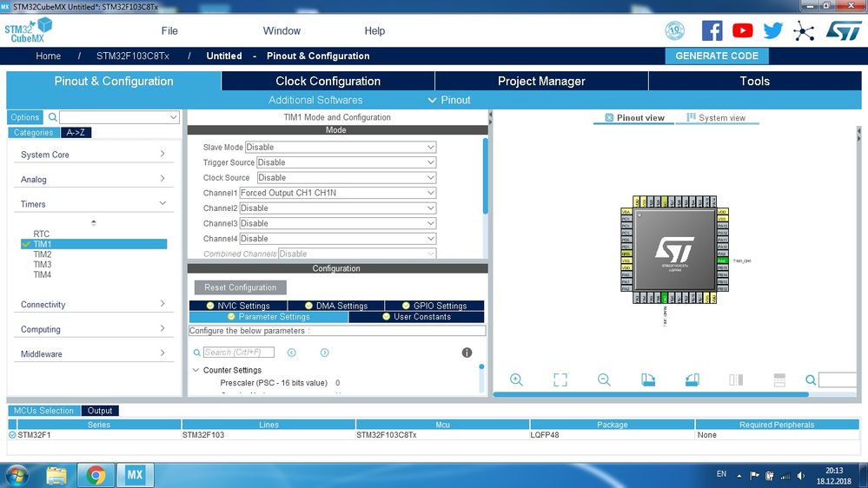Expand the System Core category
The width and height of the screenshot is (868, 488).
(x=93, y=155)
